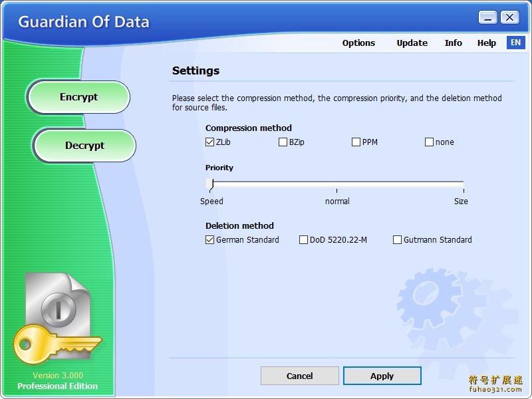This screenshot has width=532, height=399.
Task: Click the Encrypt button
Action: 78,97
